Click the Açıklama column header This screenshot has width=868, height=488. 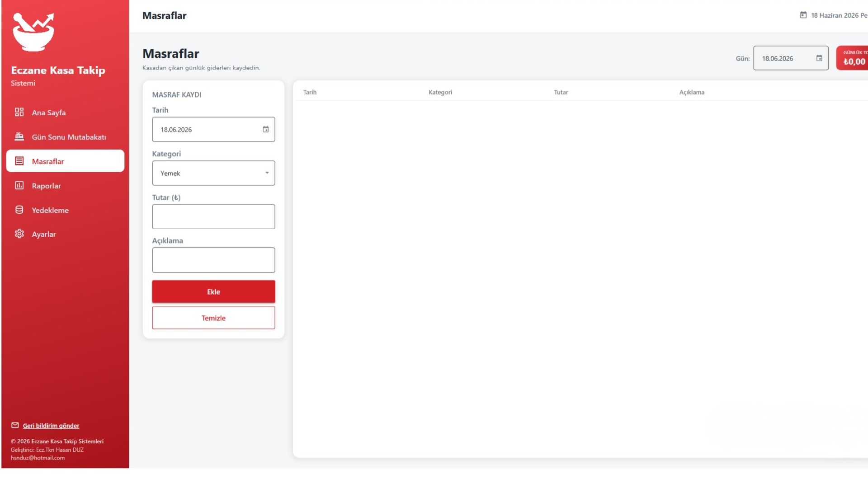pos(692,92)
